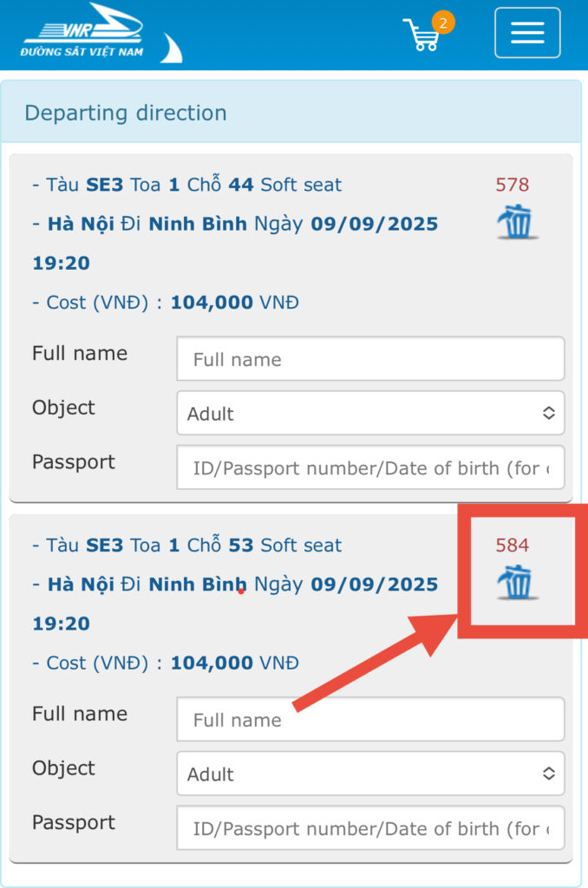The image size is (588, 888).
Task: Delete seat 53 ticket with trash icon
Action: coord(517,582)
